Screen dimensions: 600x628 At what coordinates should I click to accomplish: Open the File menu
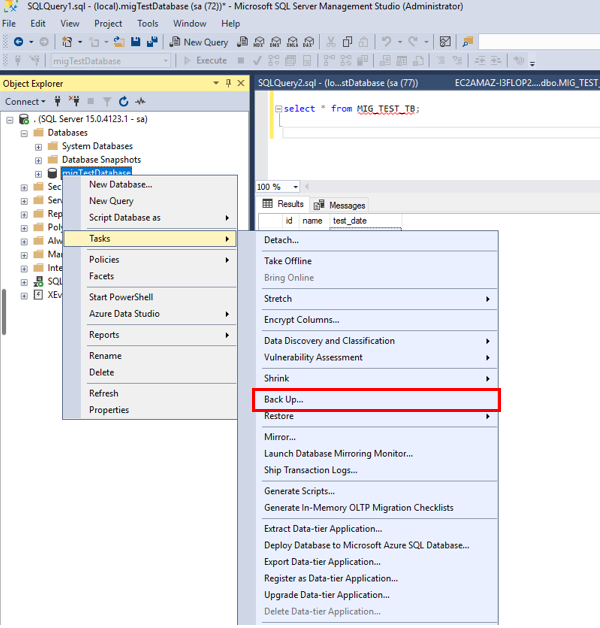click(9, 24)
